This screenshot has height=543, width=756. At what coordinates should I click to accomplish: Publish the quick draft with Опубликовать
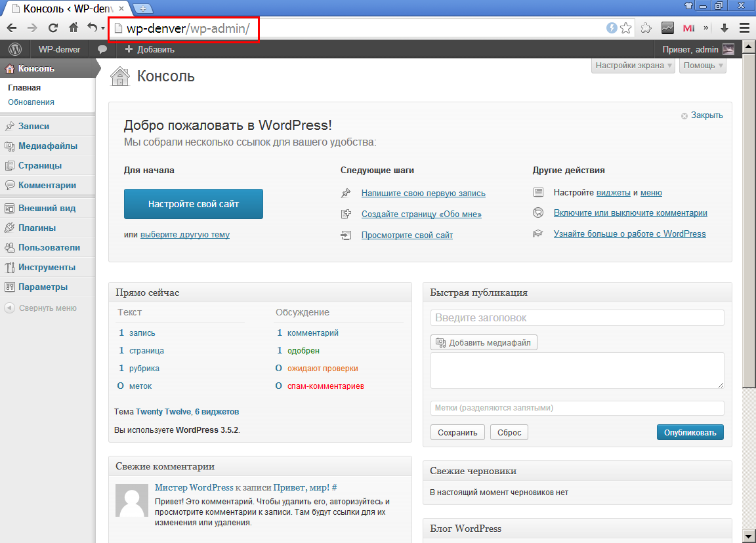click(690, 432)
